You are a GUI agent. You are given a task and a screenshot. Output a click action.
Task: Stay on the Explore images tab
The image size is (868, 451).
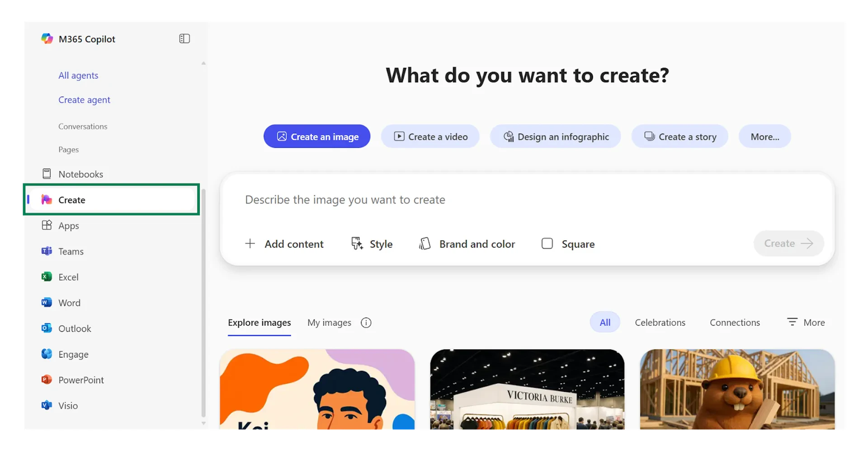259,322
